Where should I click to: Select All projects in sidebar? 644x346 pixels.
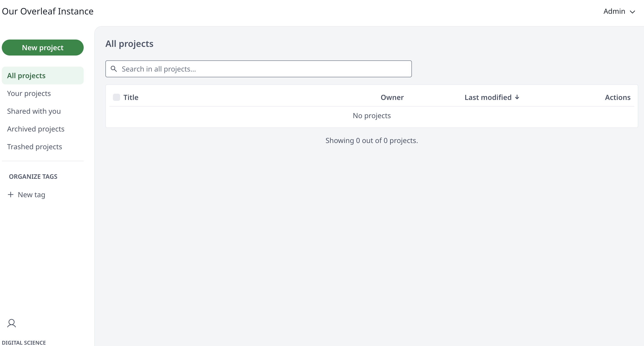coord(26,76)
